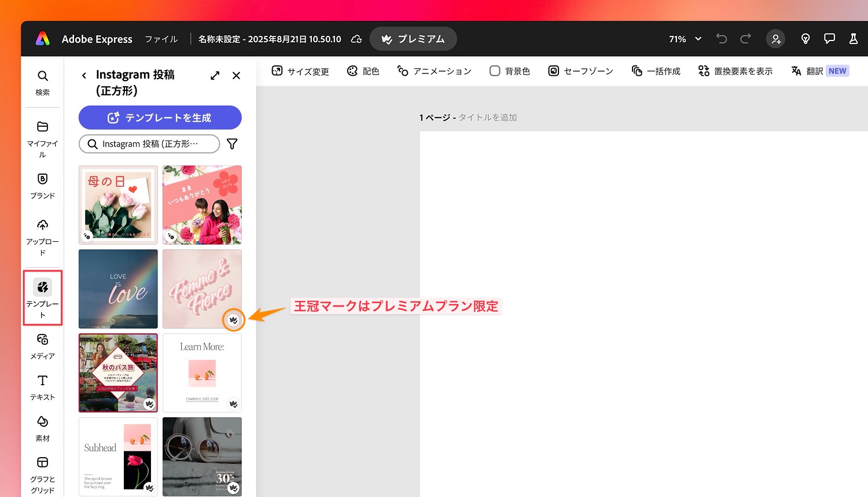
Task: Select the テキスト tool
Action: (42, 386)
